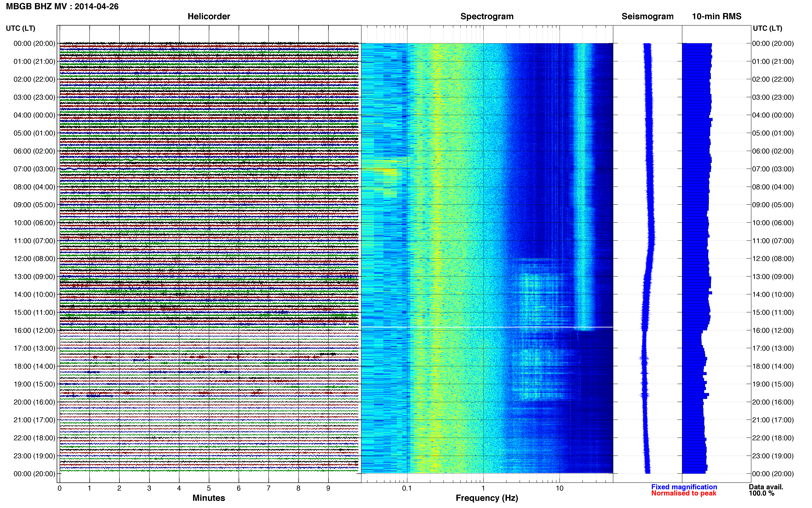Image resolution: width=812 pixels, height=508 pixels.
Task: Click right-axis time label '22:00 (18:00)'
Action: click(773, 438)
